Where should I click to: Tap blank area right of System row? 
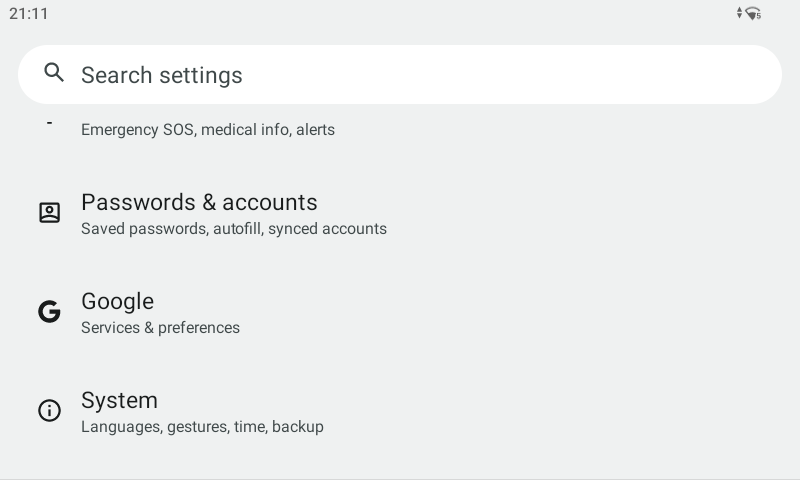point(600,411)
